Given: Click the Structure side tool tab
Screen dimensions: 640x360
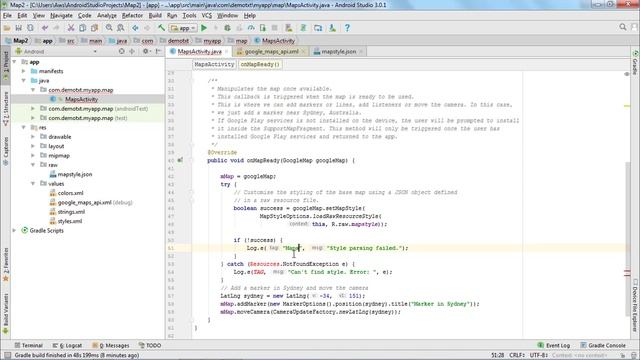Looking at the screenshot, I should tap(6, 108).
